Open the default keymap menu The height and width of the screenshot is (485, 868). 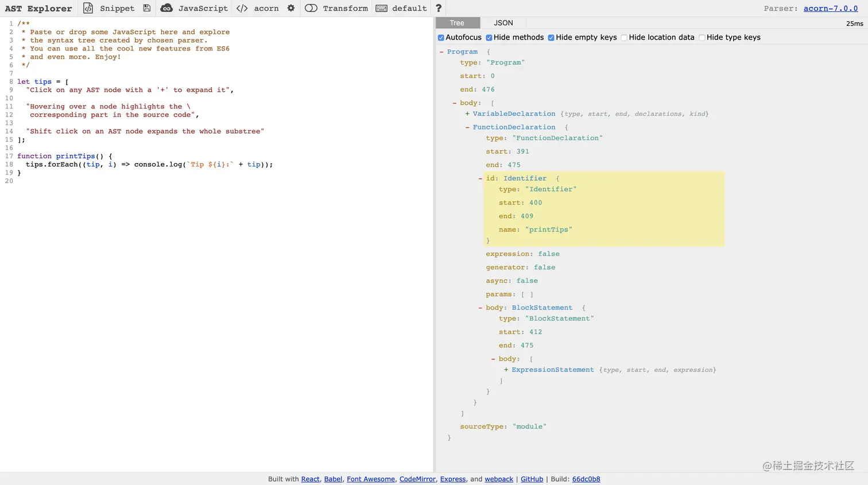pos(409,8)
